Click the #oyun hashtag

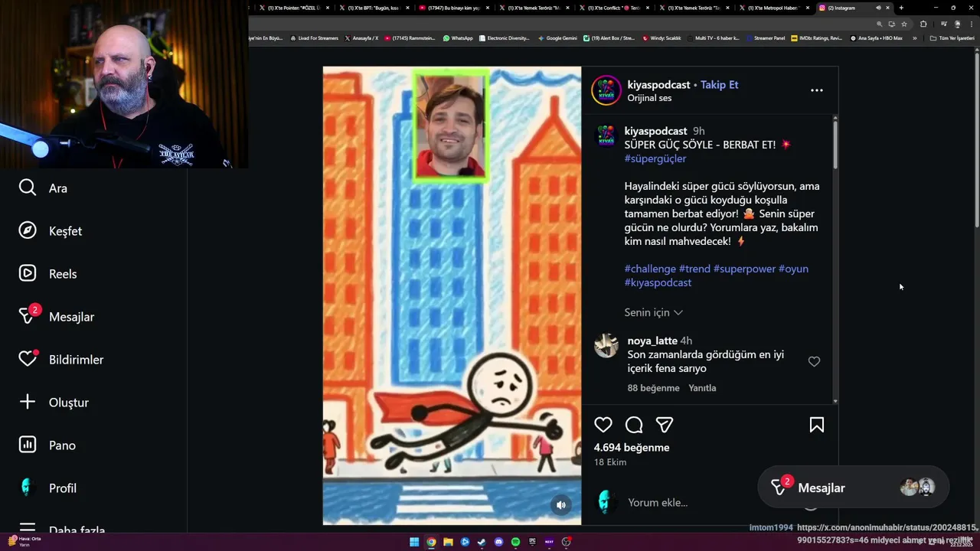(793, 269)
